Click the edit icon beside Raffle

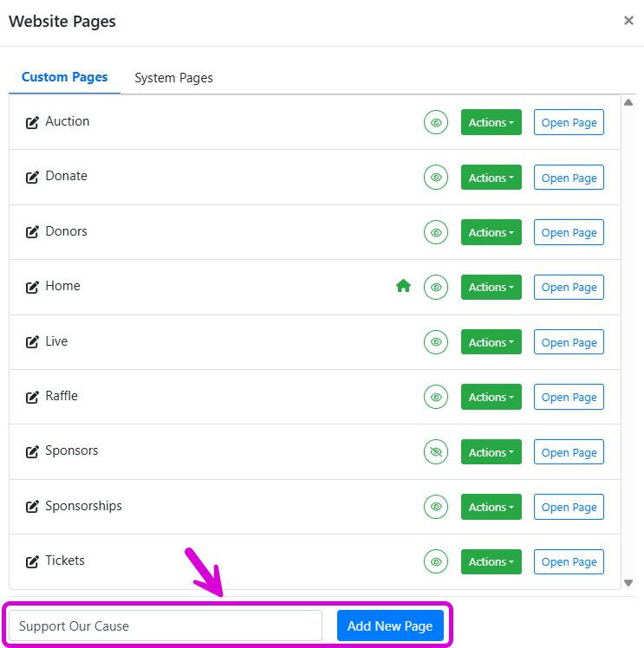click(32, 397)
